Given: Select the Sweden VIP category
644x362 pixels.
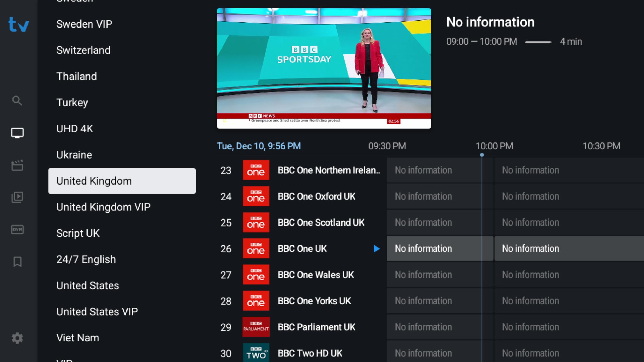Looking at the screenshot, I should 122,24.
